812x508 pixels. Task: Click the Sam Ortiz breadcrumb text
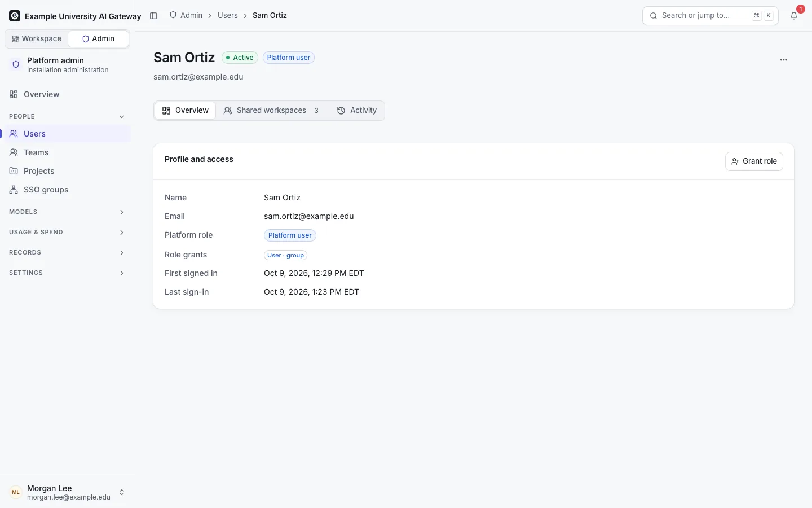[270, 16]
